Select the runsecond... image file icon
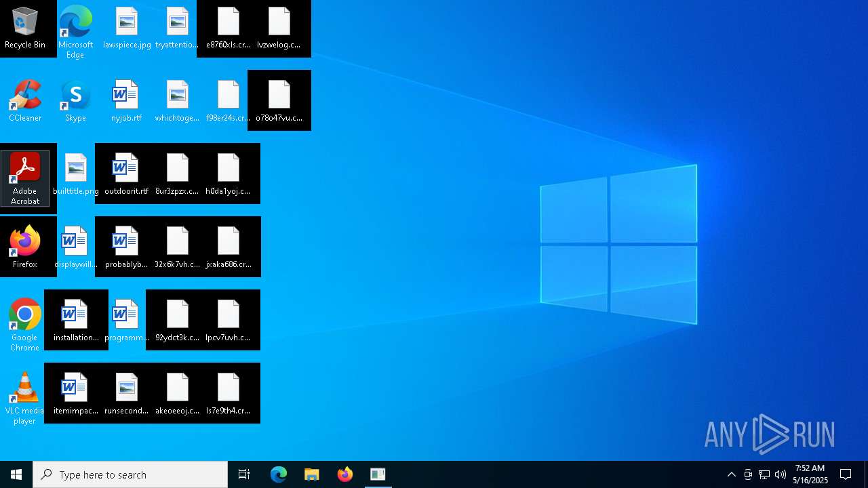Viewport: 868px width, 488px height. click(x=127, y=394)
